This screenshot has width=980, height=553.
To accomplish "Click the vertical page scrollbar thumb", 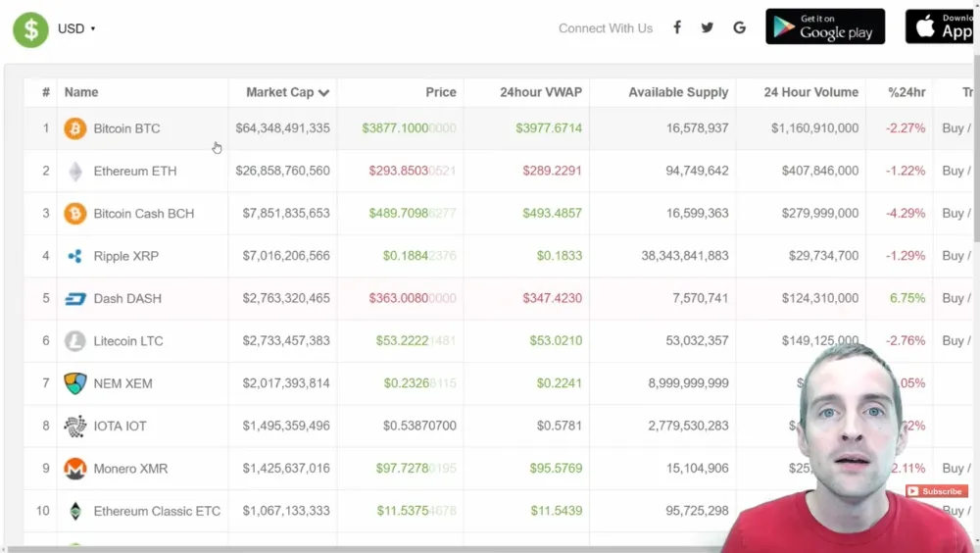I will point(976,147).
